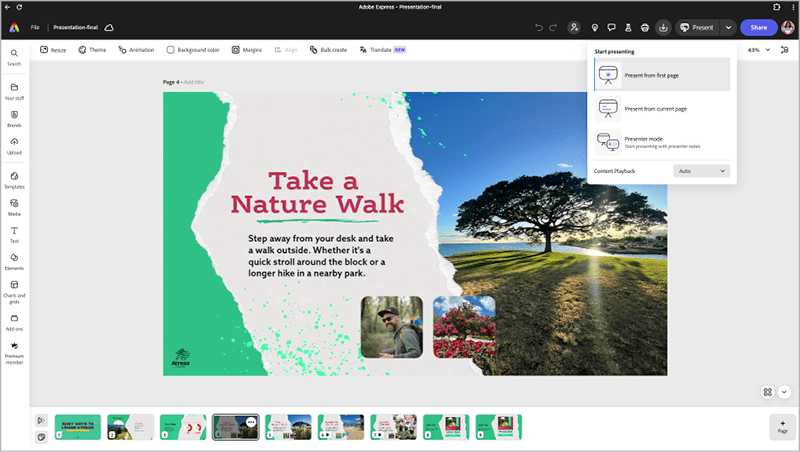Open the Elements panel
800x452 pixels.
click(14, 262)
